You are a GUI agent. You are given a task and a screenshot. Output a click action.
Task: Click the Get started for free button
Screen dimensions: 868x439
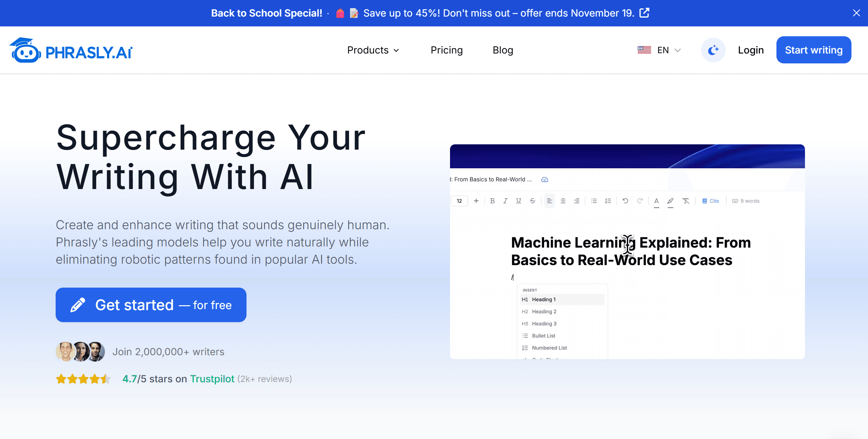point(151,305)
